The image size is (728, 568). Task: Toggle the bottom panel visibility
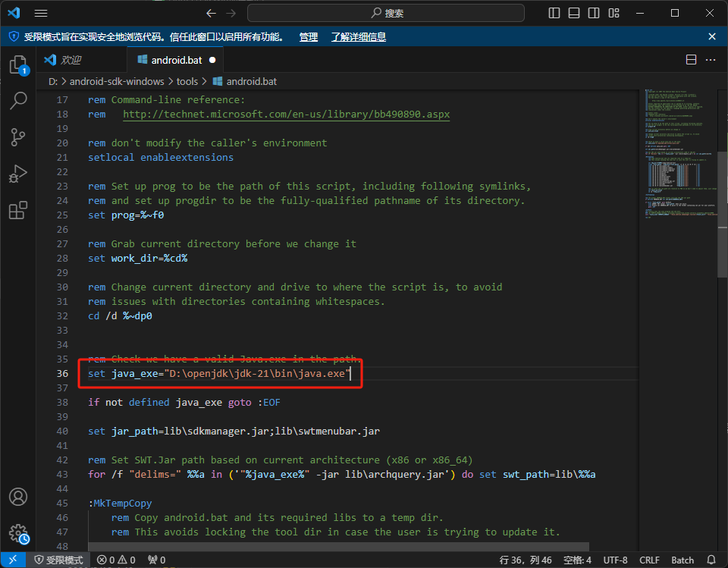pos(574,13)
